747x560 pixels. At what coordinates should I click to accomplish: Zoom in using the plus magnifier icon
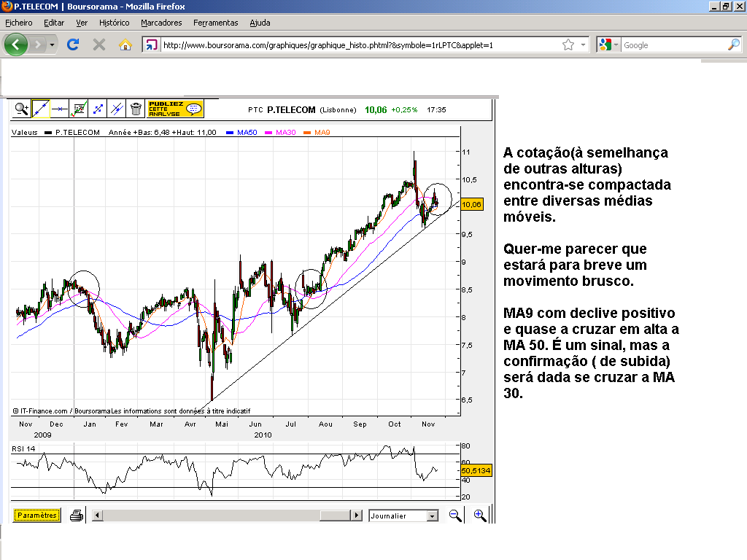point(480,516)
